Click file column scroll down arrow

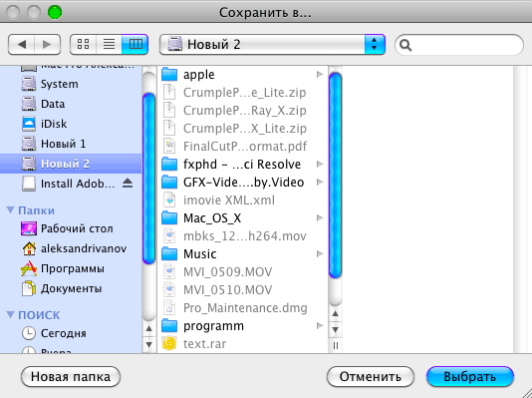pos(335,330)
